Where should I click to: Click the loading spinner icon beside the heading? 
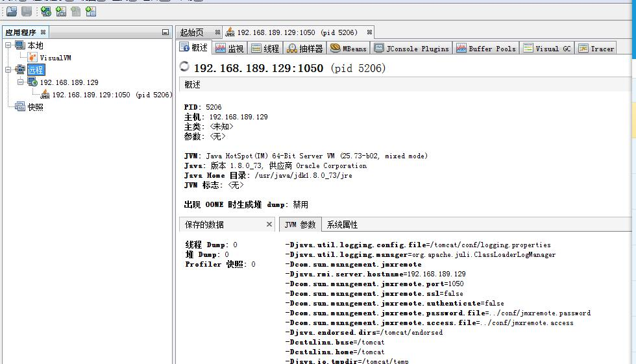[184, 66]
